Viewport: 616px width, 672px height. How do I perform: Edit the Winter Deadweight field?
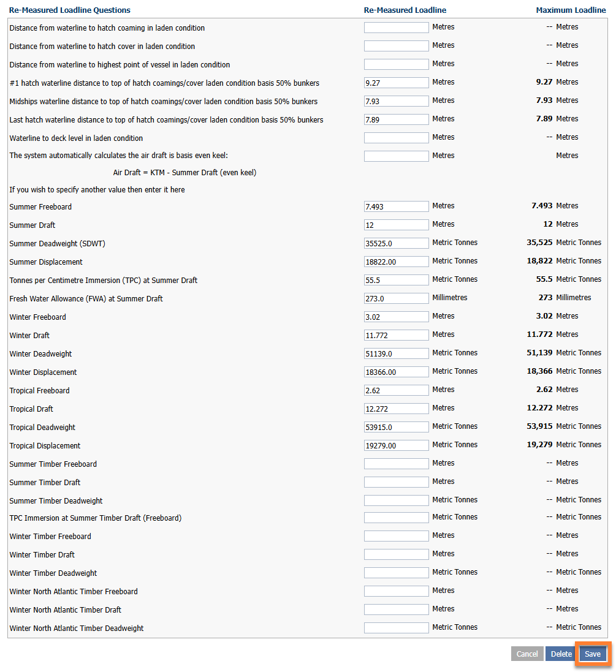point(396,353)
